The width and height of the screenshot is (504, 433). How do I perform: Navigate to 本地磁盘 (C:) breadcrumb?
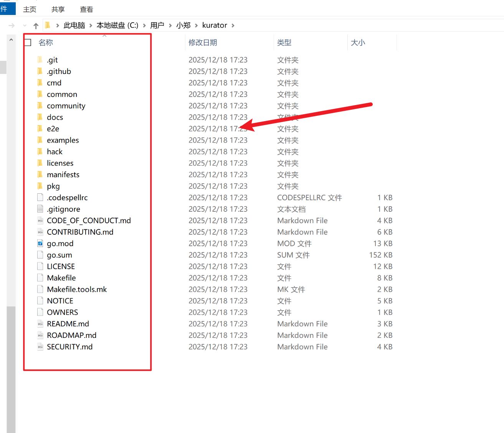pos(117,25)
